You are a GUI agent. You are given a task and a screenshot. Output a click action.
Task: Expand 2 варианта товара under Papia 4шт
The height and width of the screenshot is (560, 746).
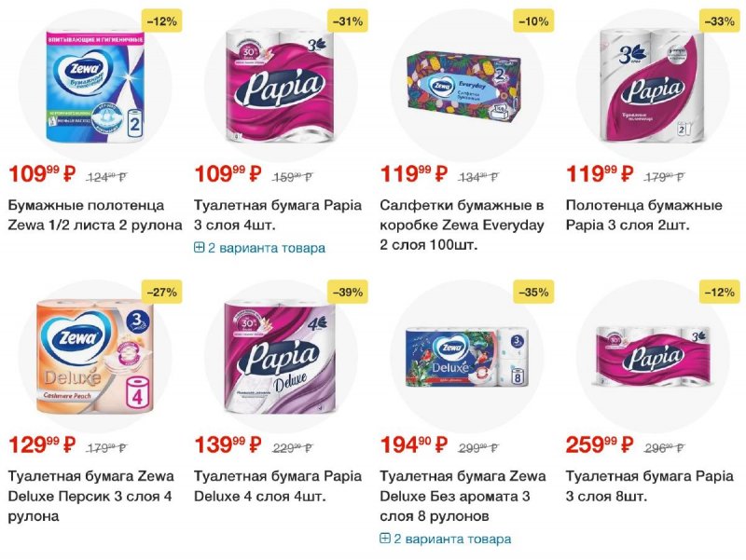pos(260,248)
